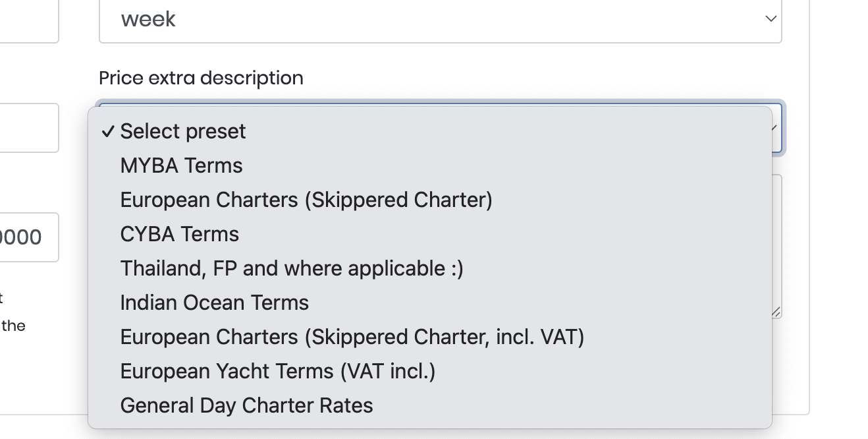Grab the textarea resize handle
The image size is (868, 439).
click(777, 313)
